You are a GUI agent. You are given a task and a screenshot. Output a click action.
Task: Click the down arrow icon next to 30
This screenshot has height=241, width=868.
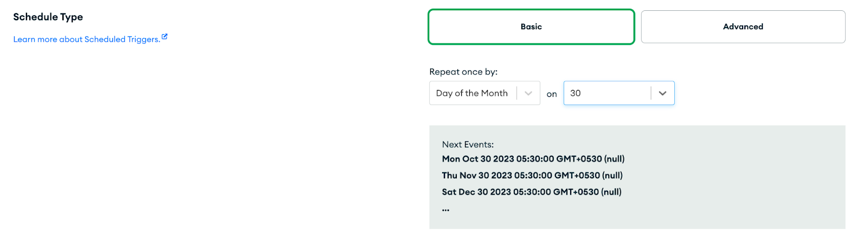(x=662, y=93)
